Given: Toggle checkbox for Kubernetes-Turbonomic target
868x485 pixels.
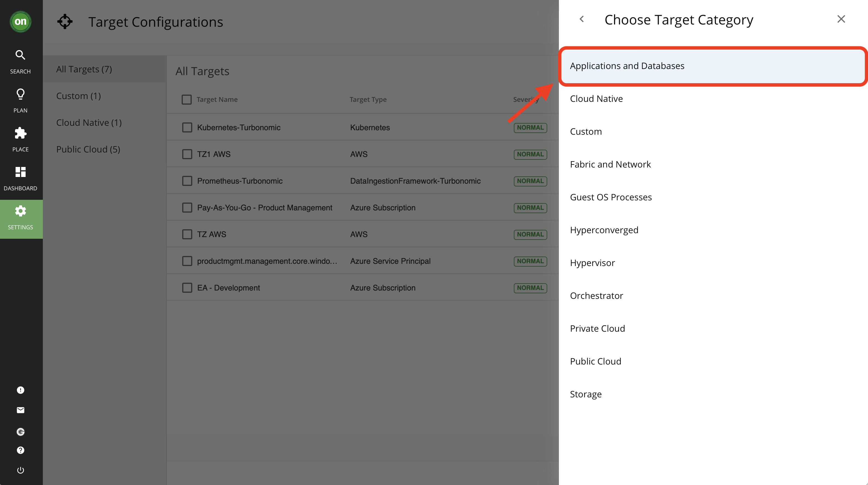Looking at the screenshot, I should click(x=187, y=127).
